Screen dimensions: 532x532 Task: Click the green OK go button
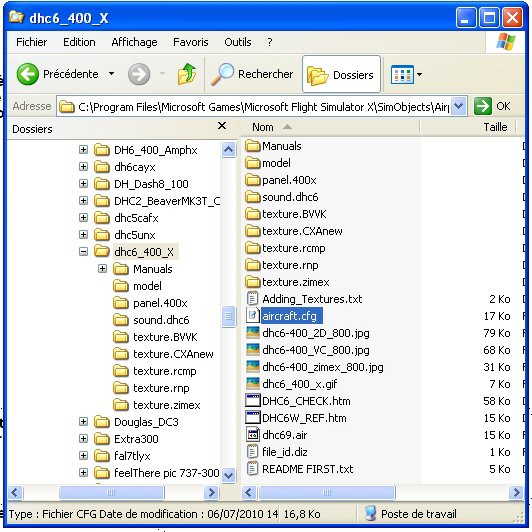[x=482, y=106]
